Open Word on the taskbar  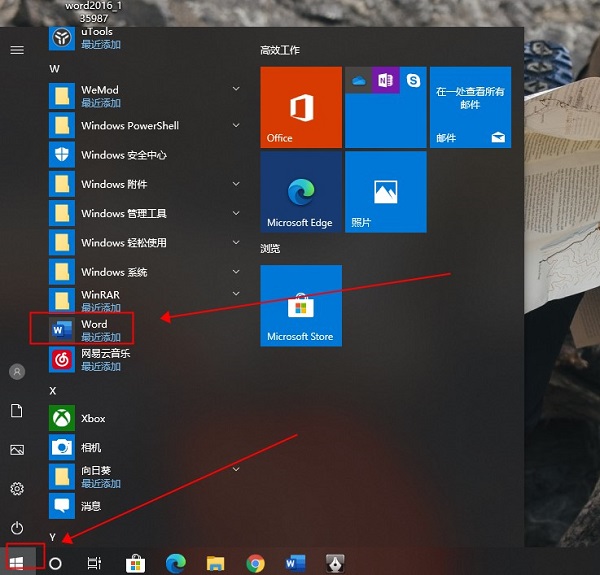295,563
